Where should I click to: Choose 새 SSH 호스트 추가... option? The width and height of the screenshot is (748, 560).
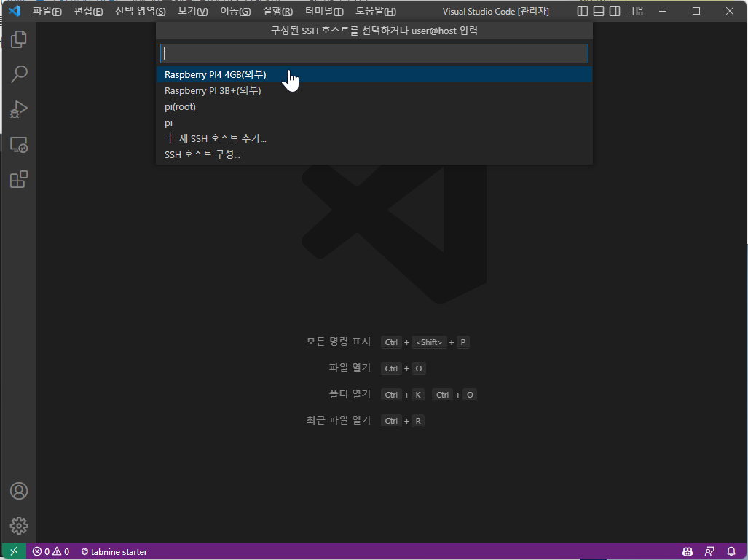(374, 138)
